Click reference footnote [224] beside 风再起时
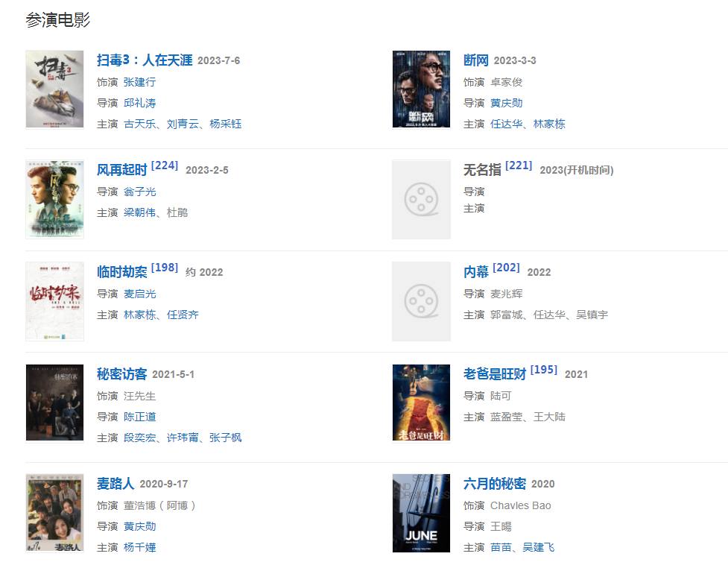 tap(165, 165)
